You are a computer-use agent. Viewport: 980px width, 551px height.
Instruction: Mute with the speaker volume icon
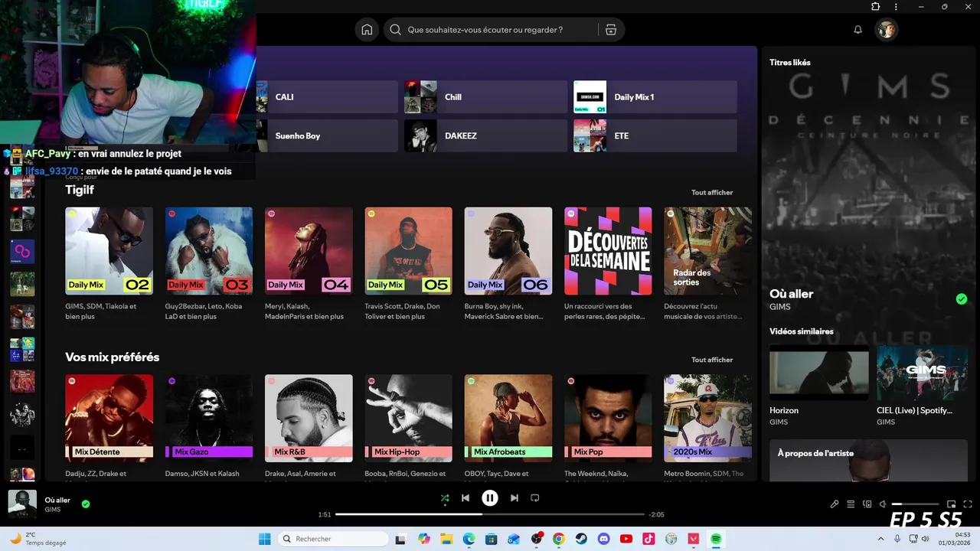pyautogui.click(x=883, y=504)
